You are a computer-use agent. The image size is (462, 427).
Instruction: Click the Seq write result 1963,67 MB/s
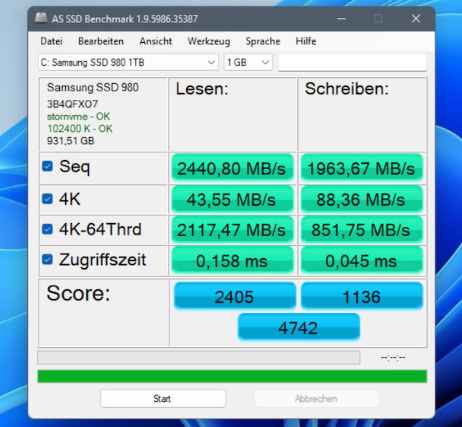[x=362, y=168]
